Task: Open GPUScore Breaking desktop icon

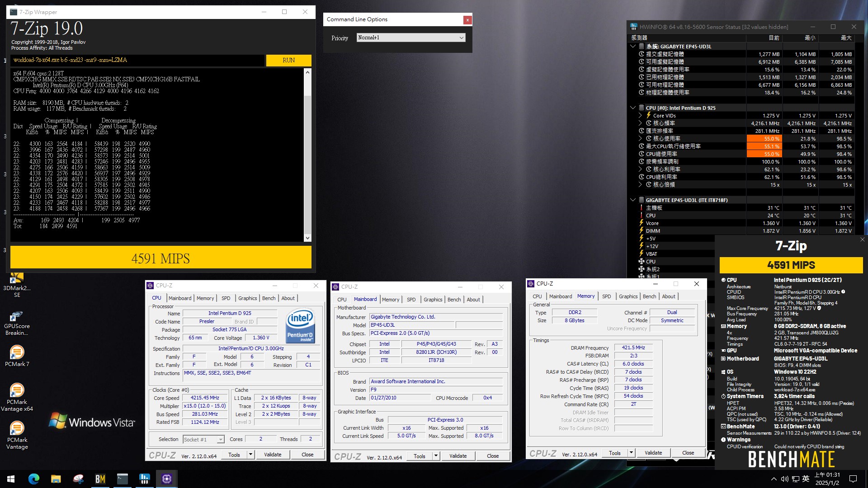Action: 17,323
